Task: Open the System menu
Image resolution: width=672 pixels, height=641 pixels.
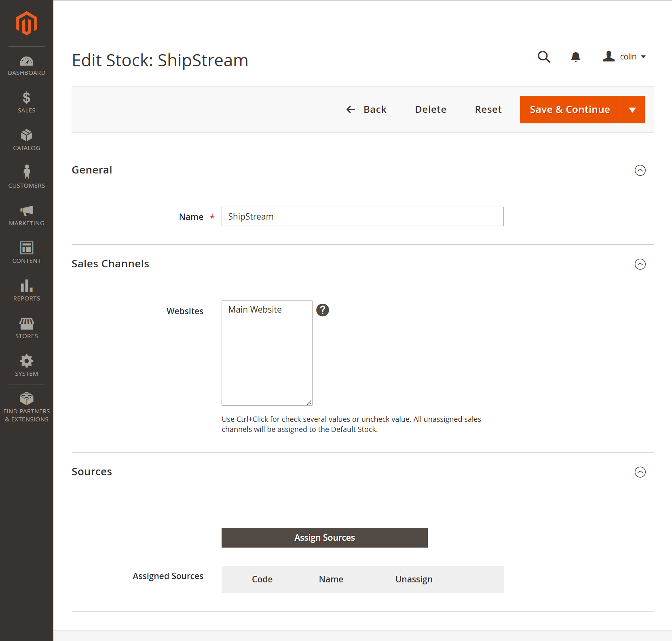Action: pos(27,365)
